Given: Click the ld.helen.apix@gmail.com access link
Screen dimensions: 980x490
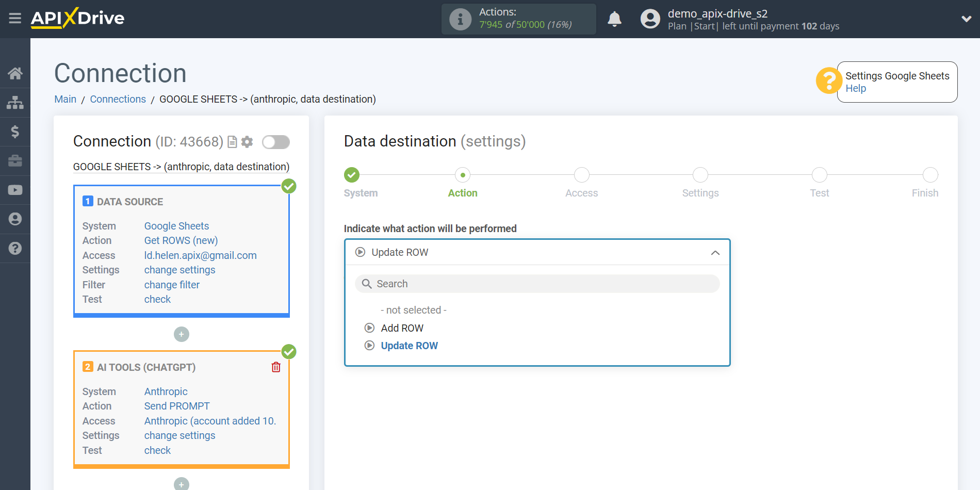Looking at the screenshot, I should (x=200, y=255).
